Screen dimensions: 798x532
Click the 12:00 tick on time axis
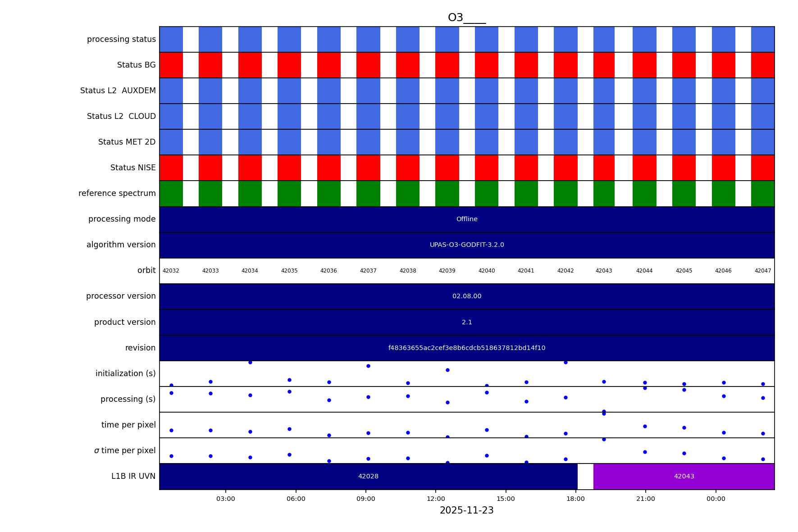coord(436,499)
